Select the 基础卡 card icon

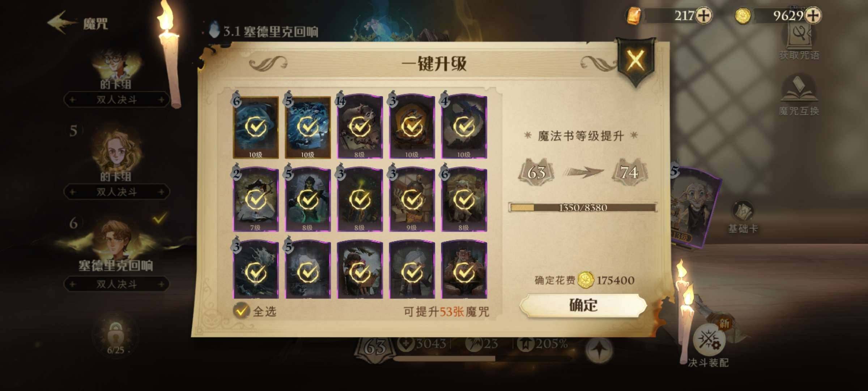[x=743, y=216]
